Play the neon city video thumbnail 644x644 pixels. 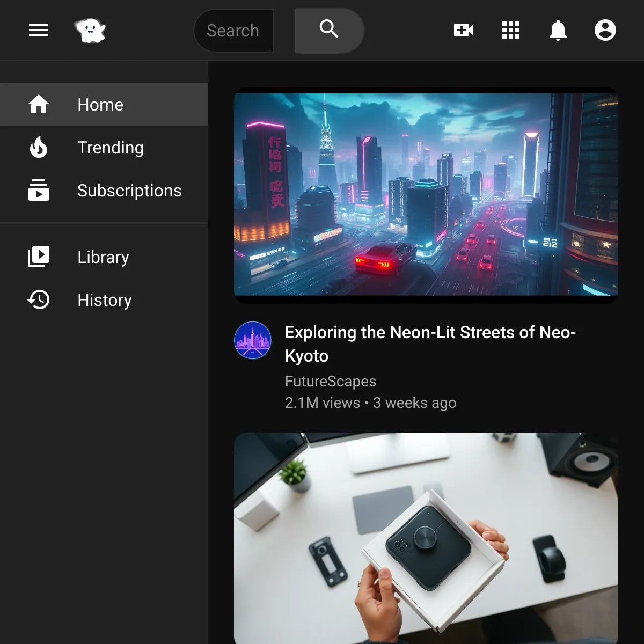[x=426, y=194]
